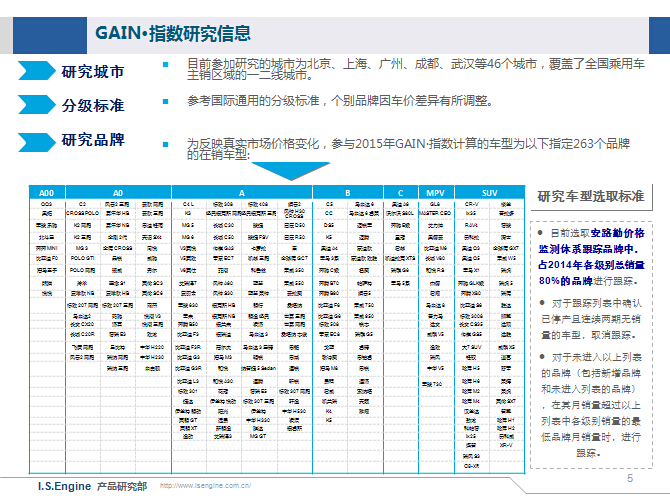670x503 pixels.
Task: Select the 研究城市 heading
Action: point(93,71)
